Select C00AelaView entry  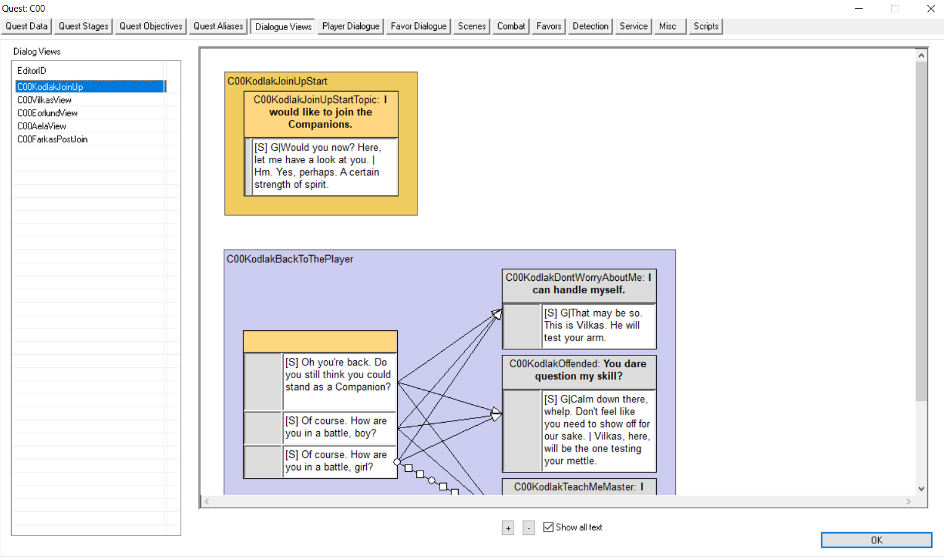tap(42, 126)
